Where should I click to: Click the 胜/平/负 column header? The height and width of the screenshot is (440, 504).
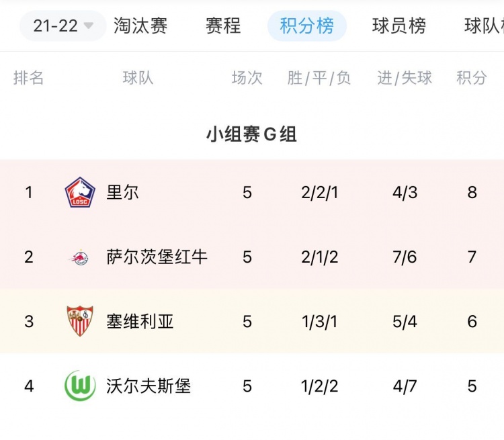click(x=319, y=78)
